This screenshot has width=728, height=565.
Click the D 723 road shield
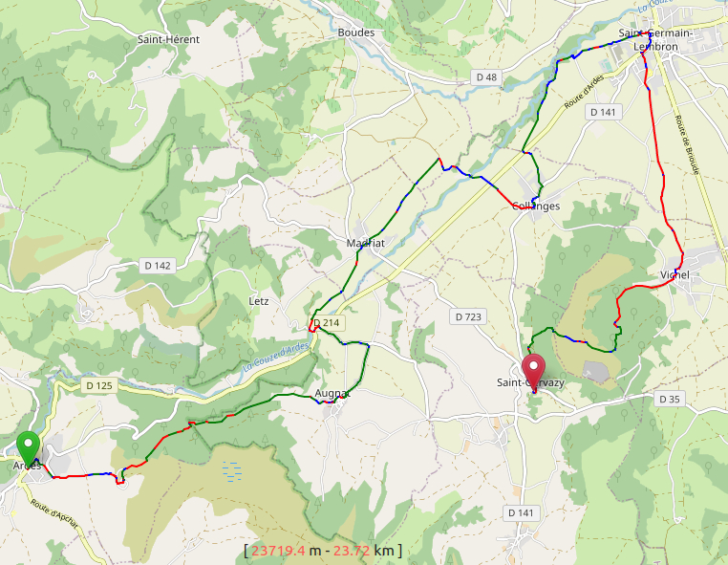tap(468, 316)
